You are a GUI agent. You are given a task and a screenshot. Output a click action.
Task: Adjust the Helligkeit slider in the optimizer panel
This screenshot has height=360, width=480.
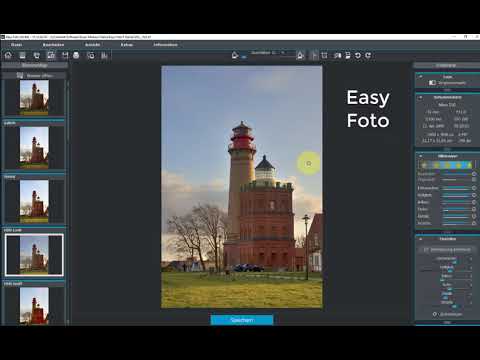click(x=457, y=195)
